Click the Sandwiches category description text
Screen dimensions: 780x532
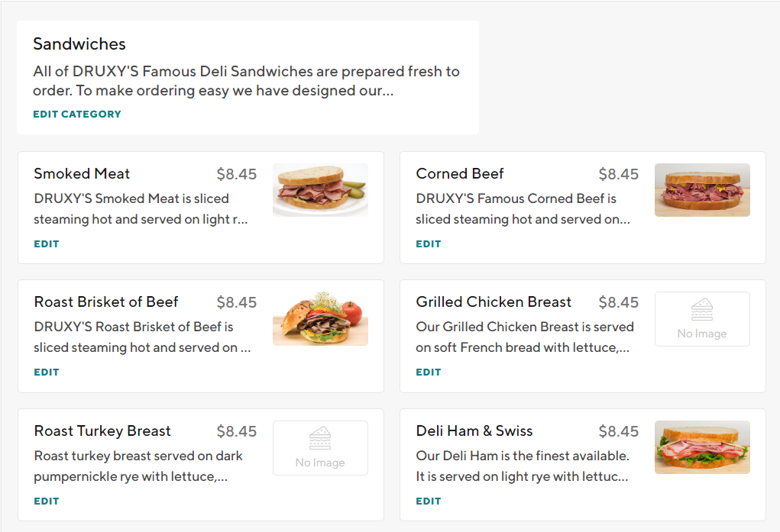(246, 82)
